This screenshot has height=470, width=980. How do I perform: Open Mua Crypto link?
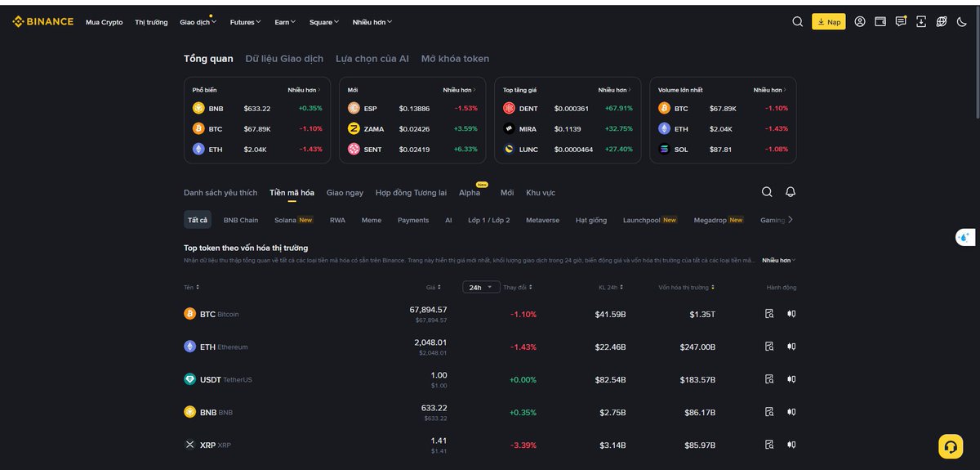coord(105,22)
